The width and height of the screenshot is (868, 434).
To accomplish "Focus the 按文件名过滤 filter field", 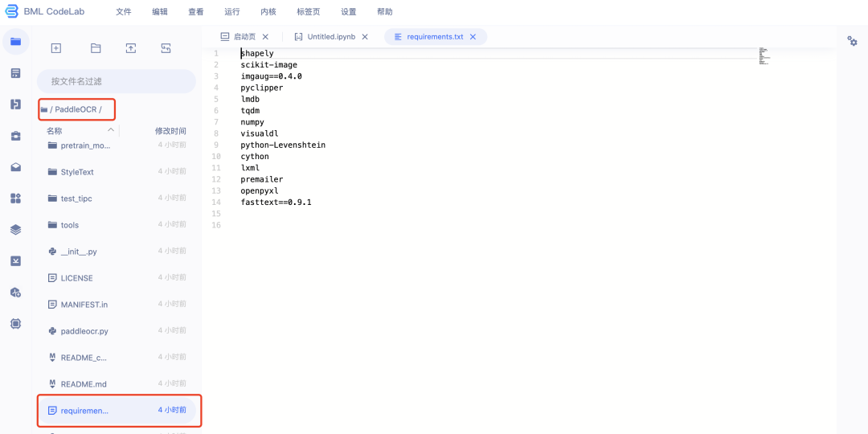I will (117, 81).
